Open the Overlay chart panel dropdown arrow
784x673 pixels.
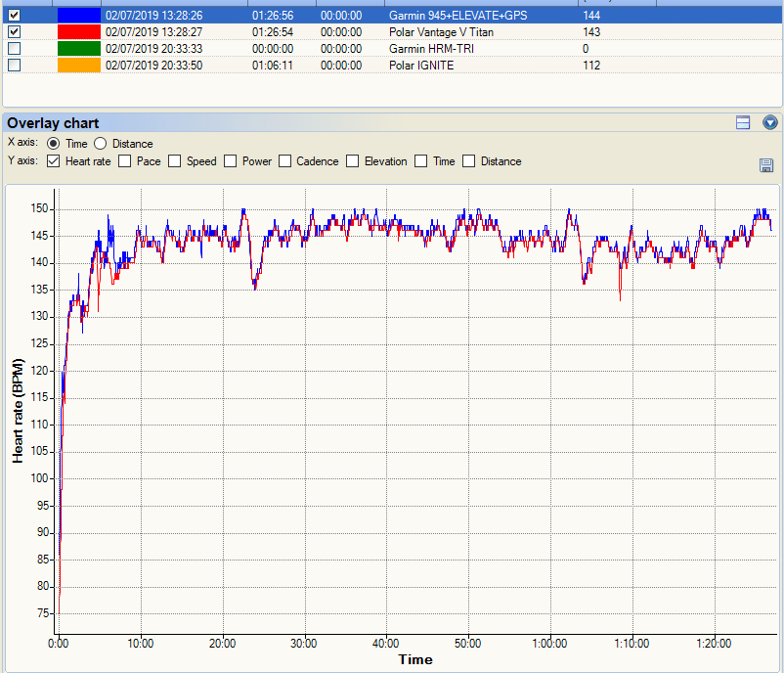click(x=770, y=122)
